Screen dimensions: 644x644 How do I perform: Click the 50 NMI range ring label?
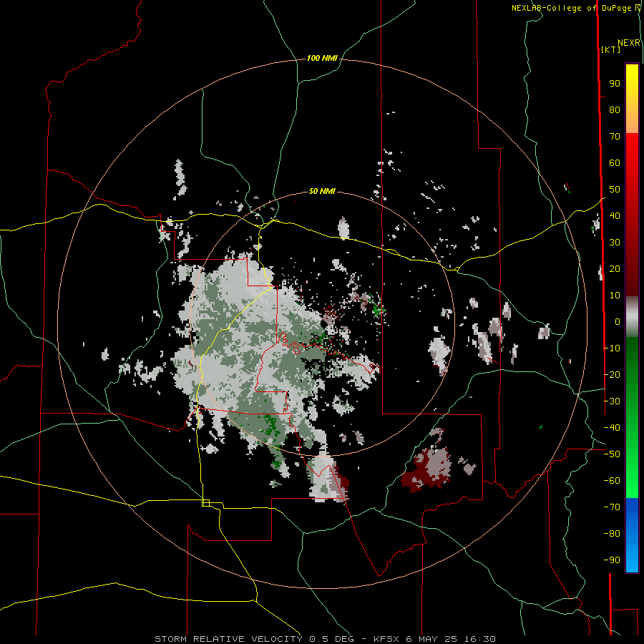tap(322, 191)
